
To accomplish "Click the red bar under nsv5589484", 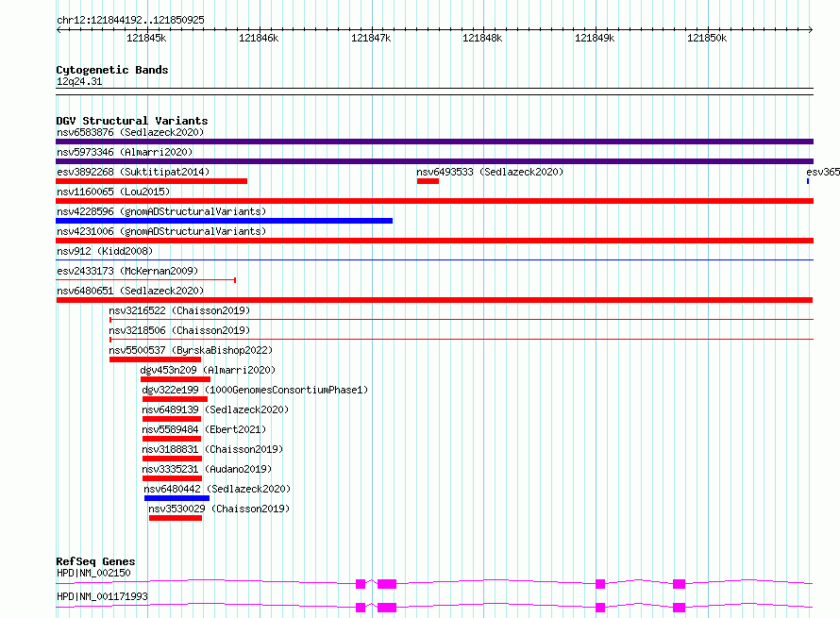I will [172, 439].
